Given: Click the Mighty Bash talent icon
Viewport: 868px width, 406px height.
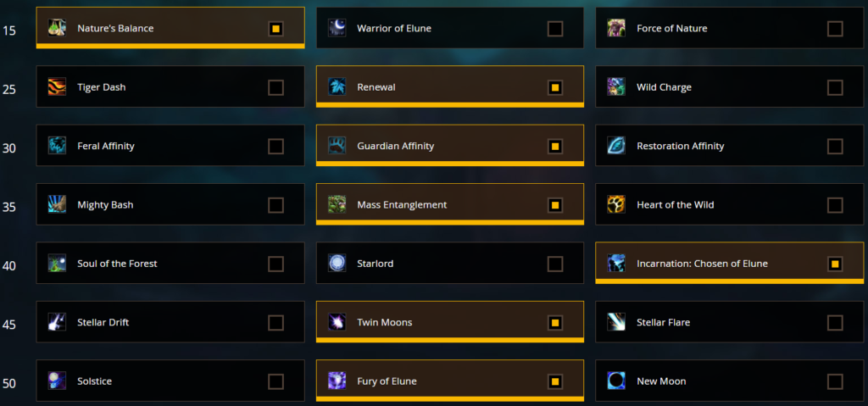Looking at the screenshot, I should point(57,205).
